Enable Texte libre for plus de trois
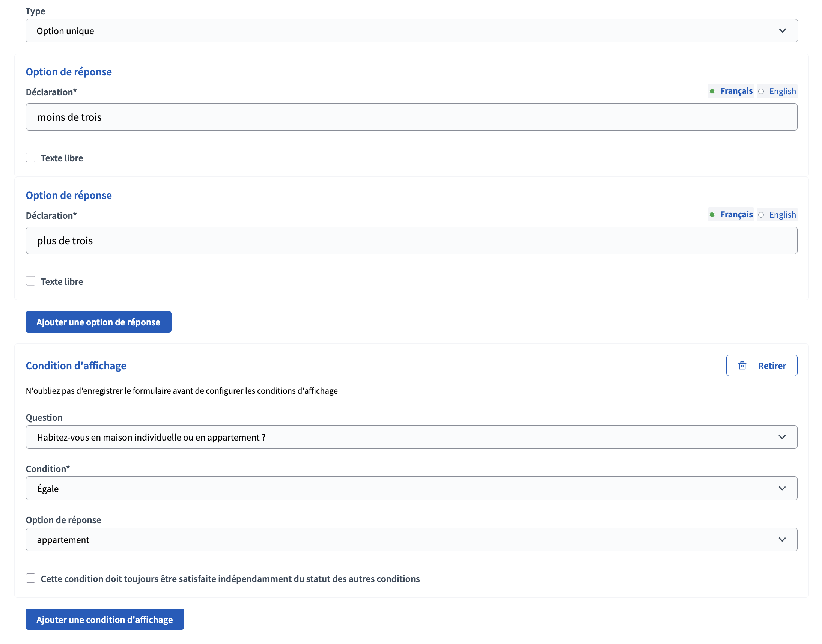 (x=30, y=281)
